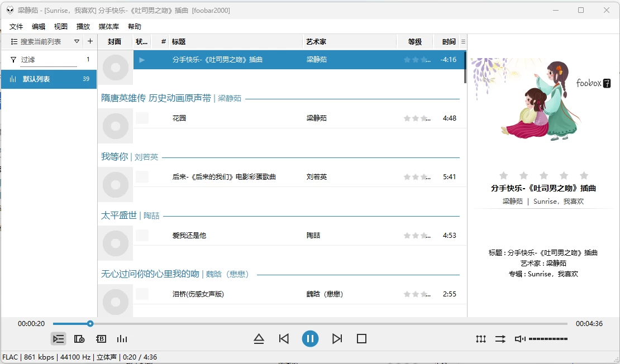
Task: Open the 媒体库 menu
Action: (x=108, y=26)
